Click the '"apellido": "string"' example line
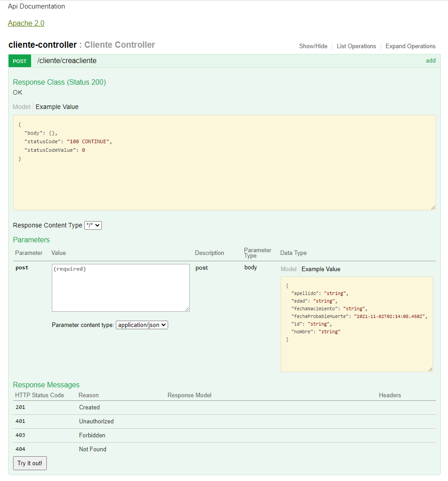Screen dimensions: 448x481 tap(320, 293)
